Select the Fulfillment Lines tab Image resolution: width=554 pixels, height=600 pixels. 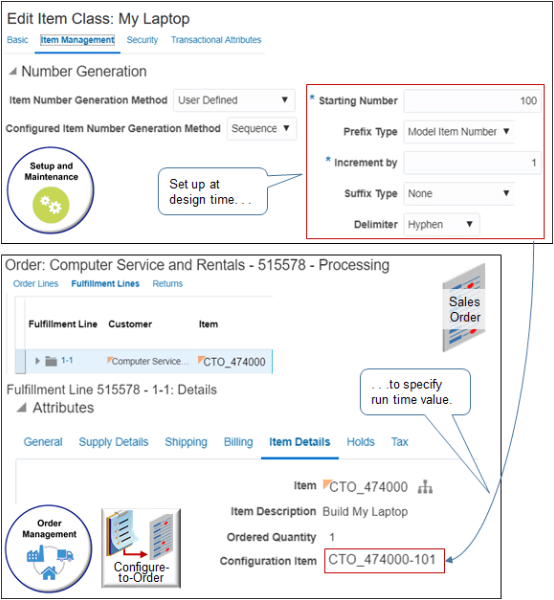tap(105, 284)
